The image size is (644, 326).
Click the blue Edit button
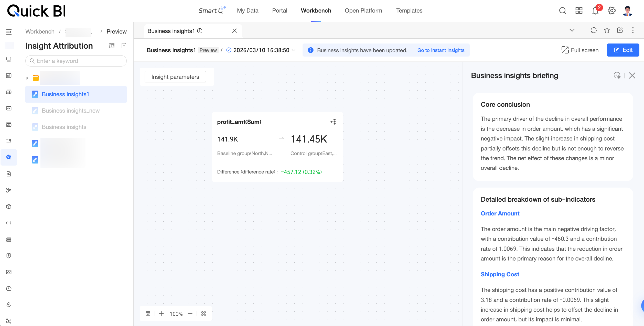pyautogui.click(x=623, y=50)
